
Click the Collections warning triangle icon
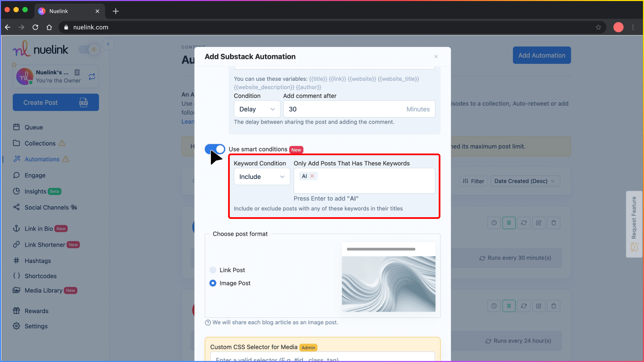[62, 143]
